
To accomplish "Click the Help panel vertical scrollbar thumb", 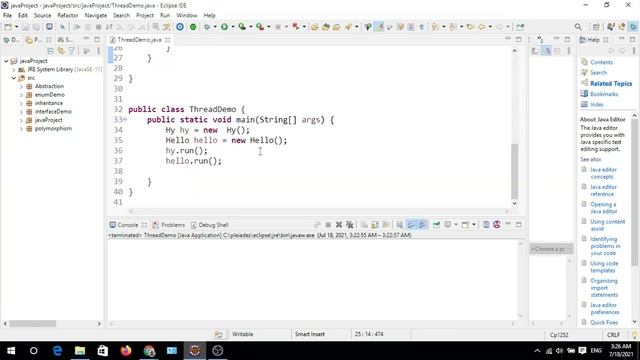I will click(x=634, y=192).
